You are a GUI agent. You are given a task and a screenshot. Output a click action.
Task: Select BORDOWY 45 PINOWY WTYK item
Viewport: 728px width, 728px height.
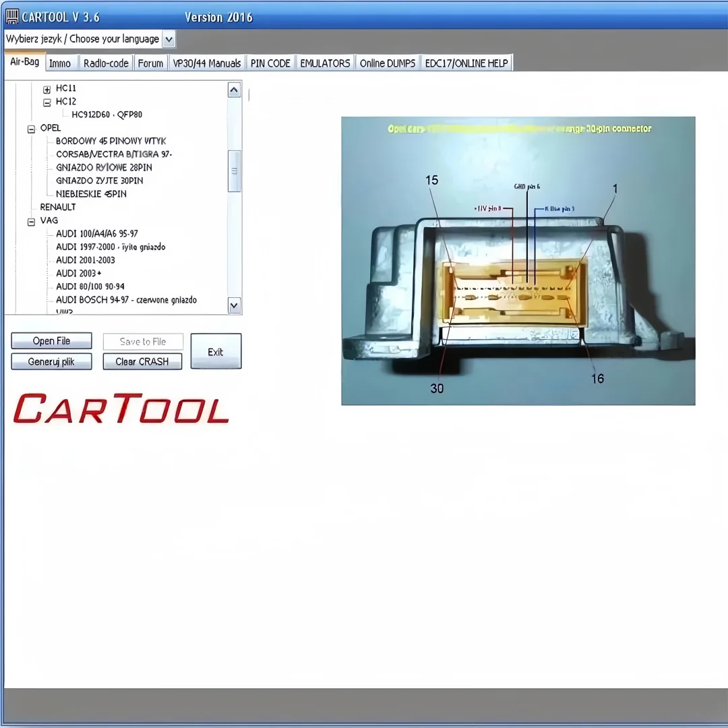111,141
